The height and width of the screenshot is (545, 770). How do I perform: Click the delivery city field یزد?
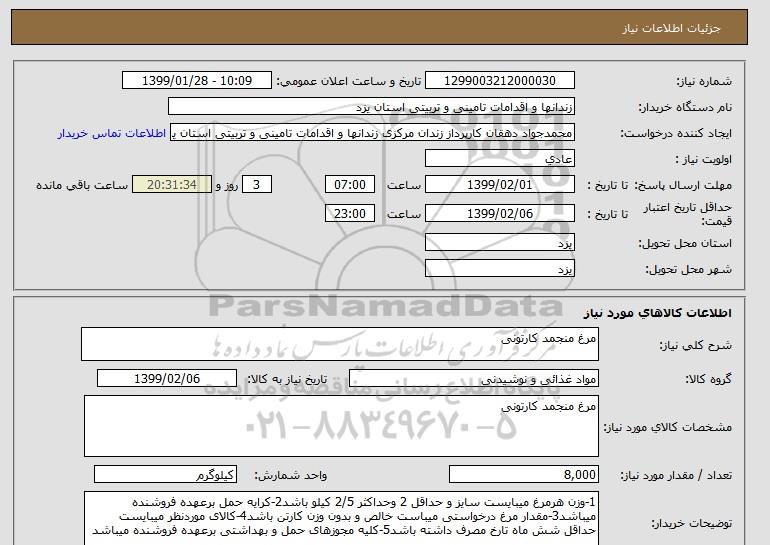coord(499,269)
